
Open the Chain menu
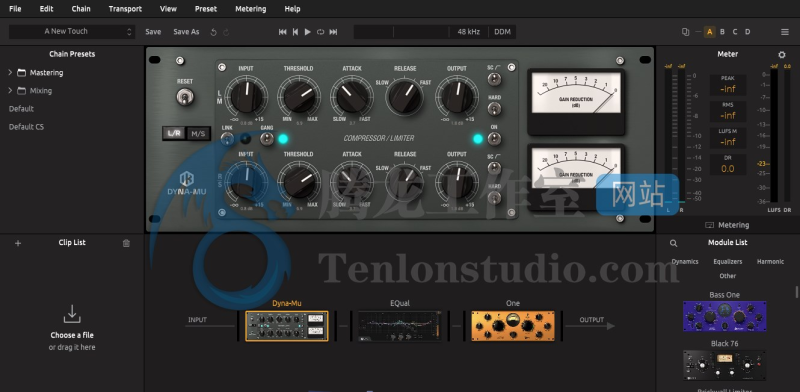click(x=81, y=9)
